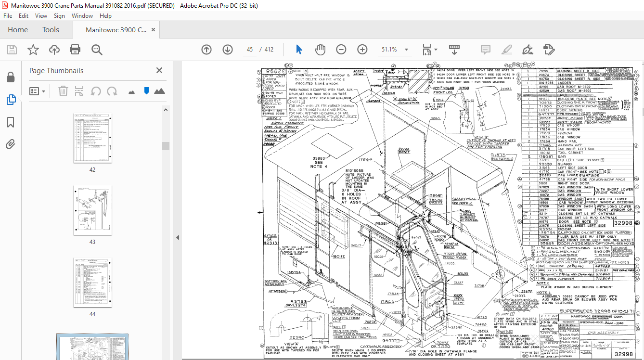Print the document using printer icon
This screenshot has width=644, height=360.
click(x=75, y=50)
